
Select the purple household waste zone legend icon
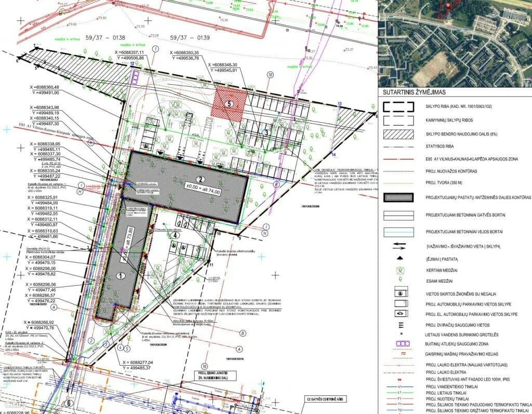click(403, 343)
